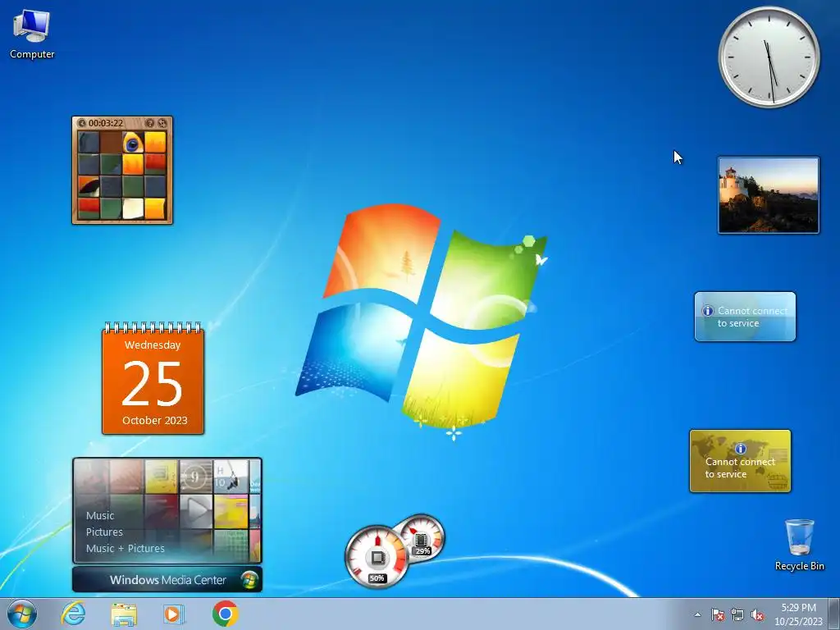Viewport: 840px width, 630px height.
Task: Open the network tray icon
Action: coord(737,615)
